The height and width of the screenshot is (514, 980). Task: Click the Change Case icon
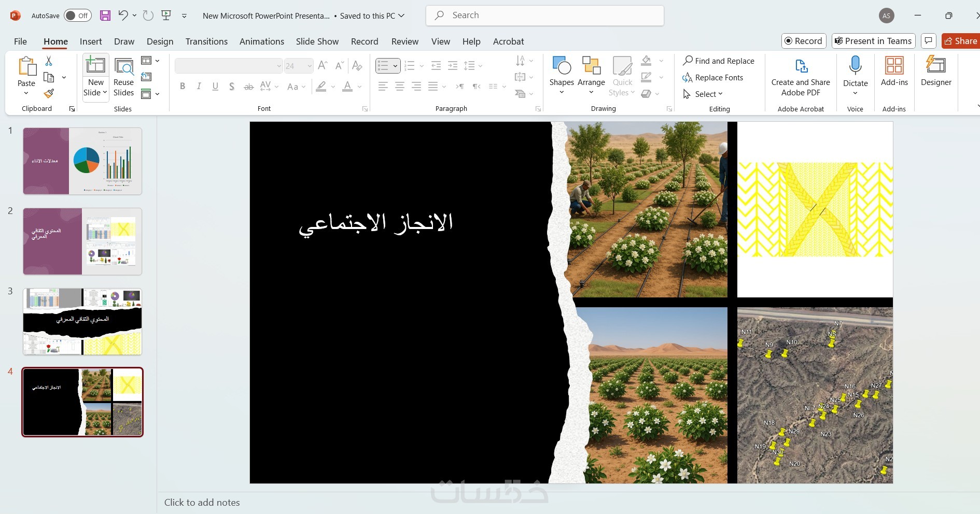(293, 87)
